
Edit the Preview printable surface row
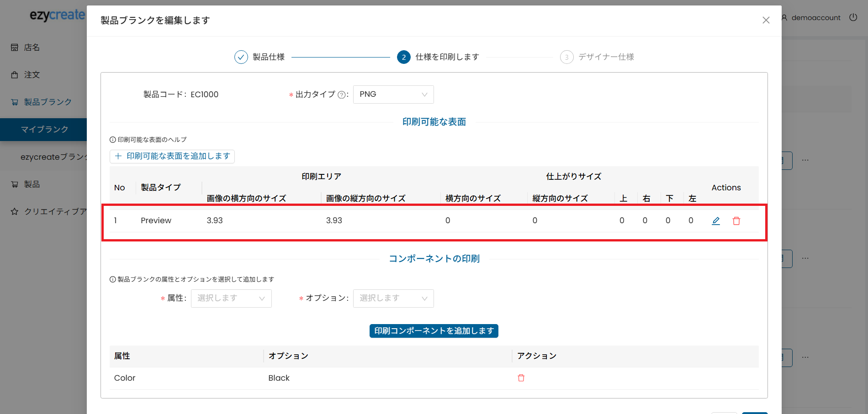(x=716, y=221)
